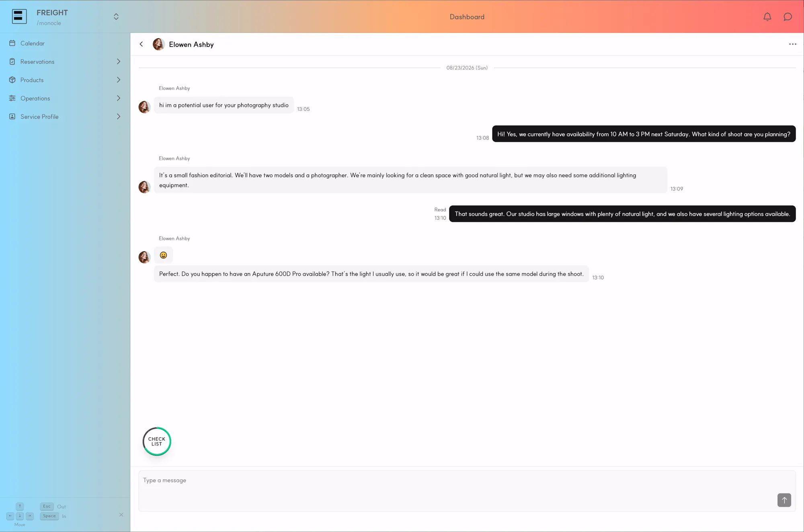804x532 pixels.
Task: Click the avatar beside the fashion editorial message
Action: [x=144, y=187]
